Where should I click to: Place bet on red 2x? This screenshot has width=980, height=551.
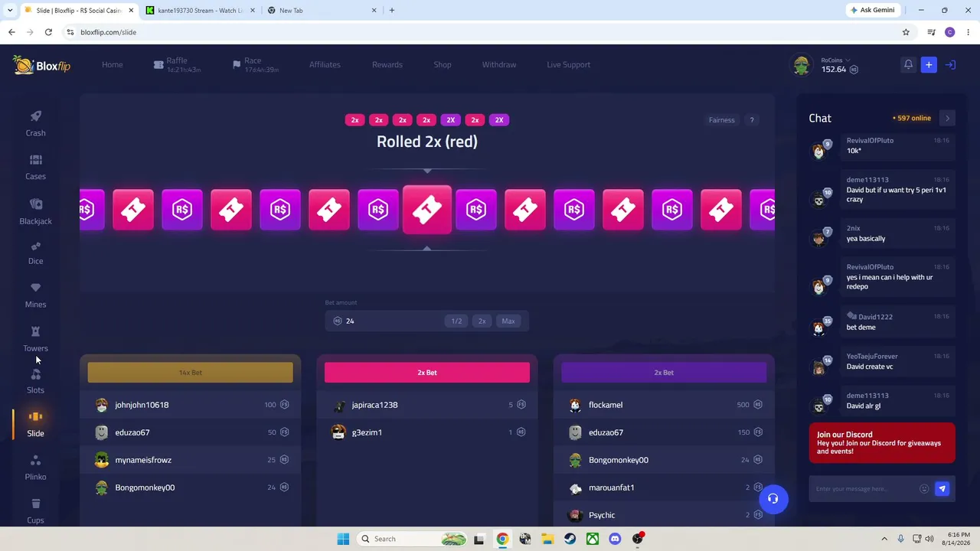click(427, 373)
